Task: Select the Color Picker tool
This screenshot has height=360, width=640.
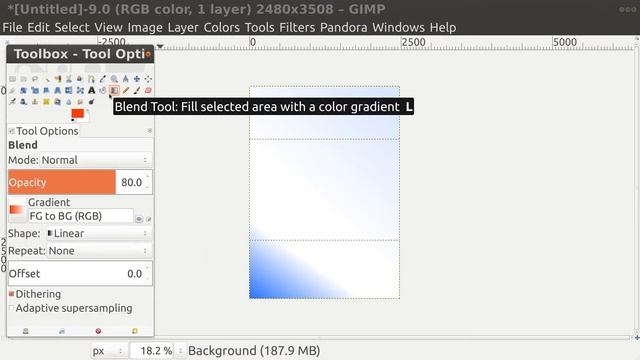Action: click(103, 79)
